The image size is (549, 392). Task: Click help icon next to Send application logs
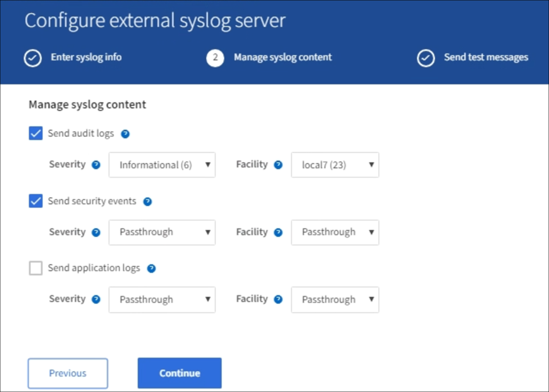pos(151,269)
